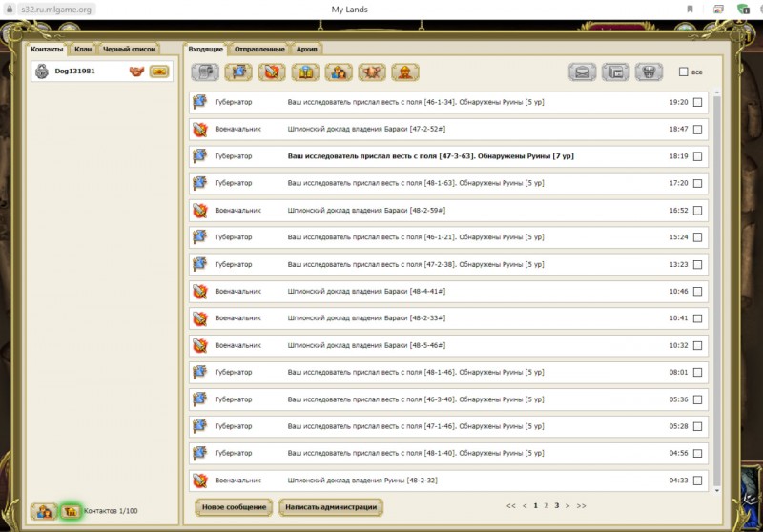Switch to the Контакты tab

47,49
